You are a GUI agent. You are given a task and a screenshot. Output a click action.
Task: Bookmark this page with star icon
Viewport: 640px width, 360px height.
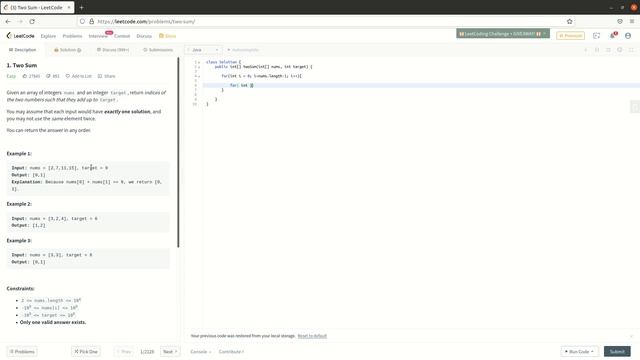pyautogui.click(x=569, y=21)
